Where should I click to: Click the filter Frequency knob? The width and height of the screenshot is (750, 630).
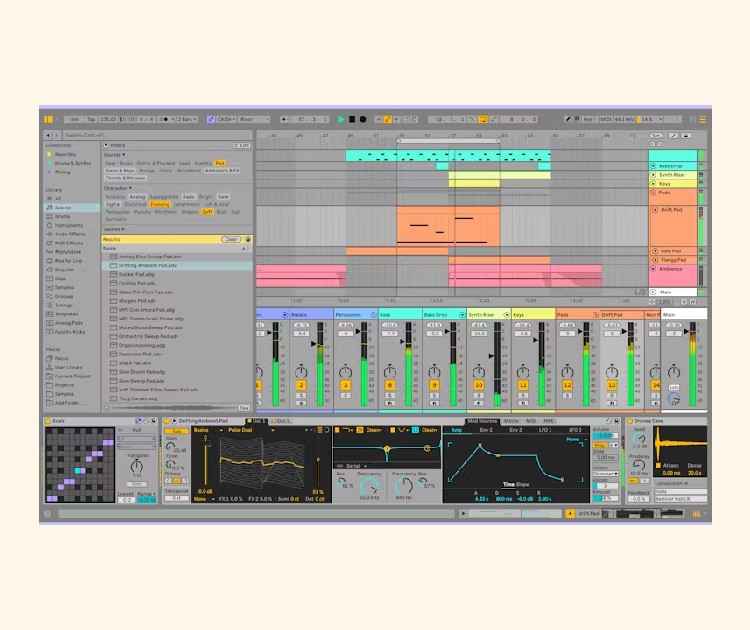click(369, 486)
